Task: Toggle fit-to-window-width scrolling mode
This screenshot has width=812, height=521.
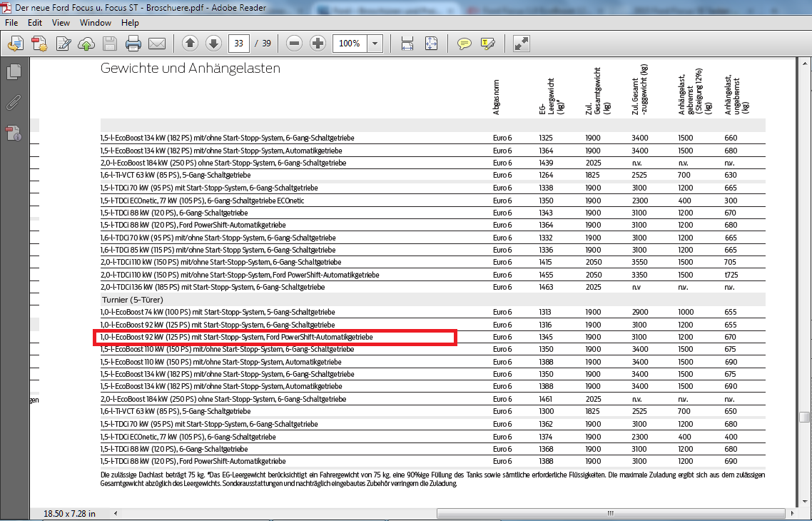Action: click(x=407, y=44)
